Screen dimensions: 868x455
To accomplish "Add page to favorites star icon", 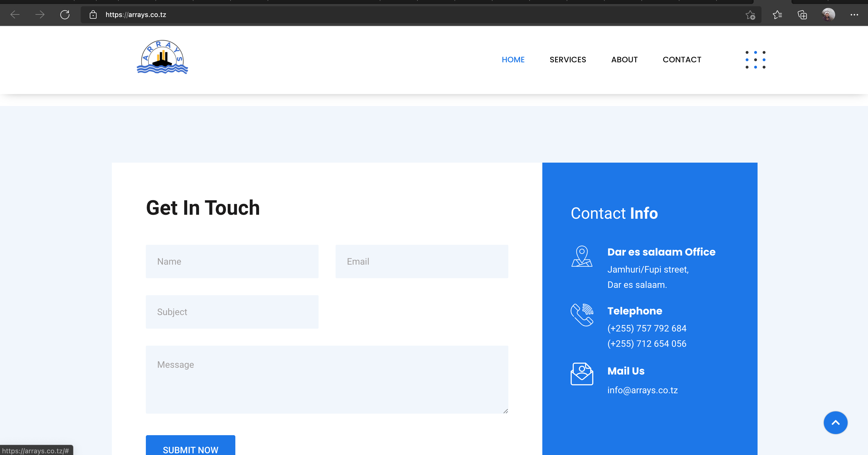I will coord(750,15).
